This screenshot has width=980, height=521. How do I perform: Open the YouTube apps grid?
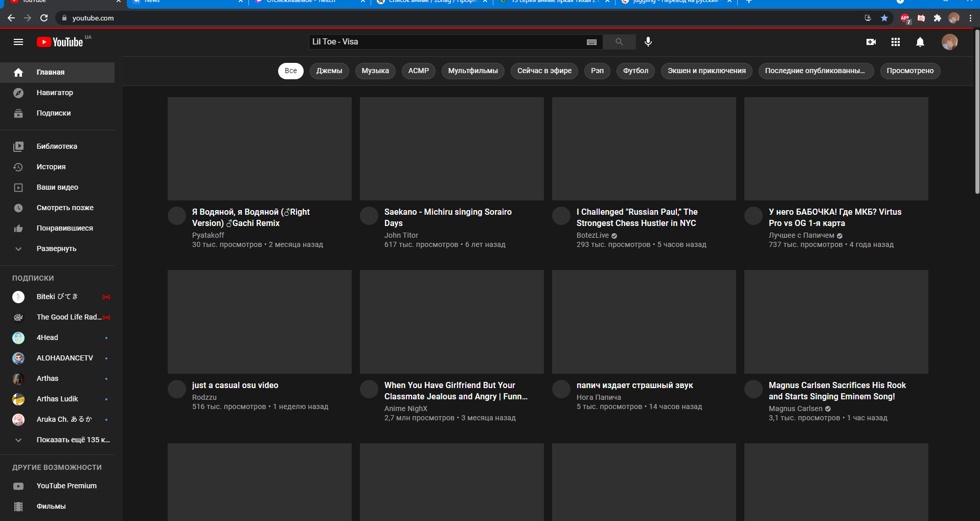coord(896,42)
